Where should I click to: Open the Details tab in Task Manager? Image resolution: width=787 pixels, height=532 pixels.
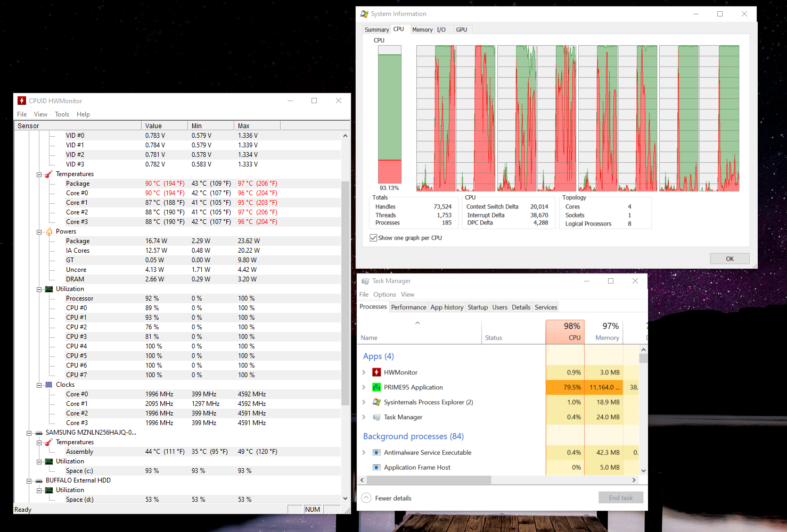pos(521,307)
